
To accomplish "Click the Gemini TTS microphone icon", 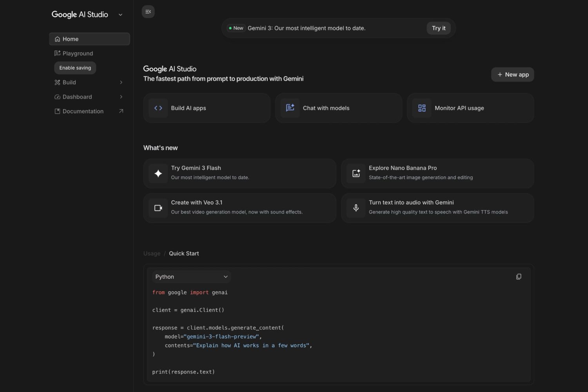I will (x=356, y=208).
